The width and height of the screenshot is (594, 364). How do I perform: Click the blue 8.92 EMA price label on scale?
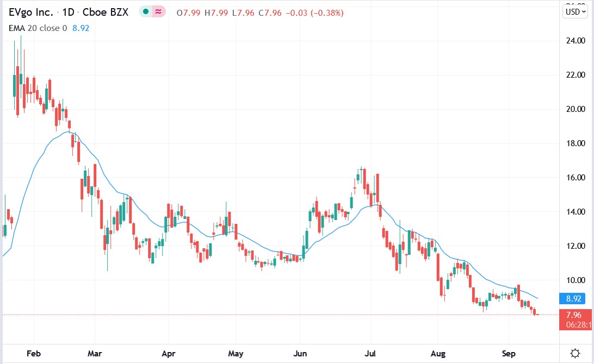click(x=574, y=298)
